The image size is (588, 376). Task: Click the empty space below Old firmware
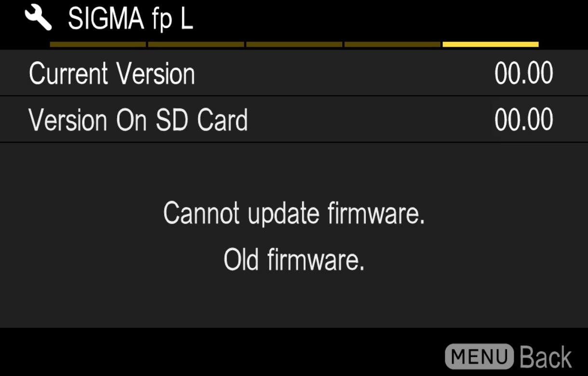tap(294, 301)
